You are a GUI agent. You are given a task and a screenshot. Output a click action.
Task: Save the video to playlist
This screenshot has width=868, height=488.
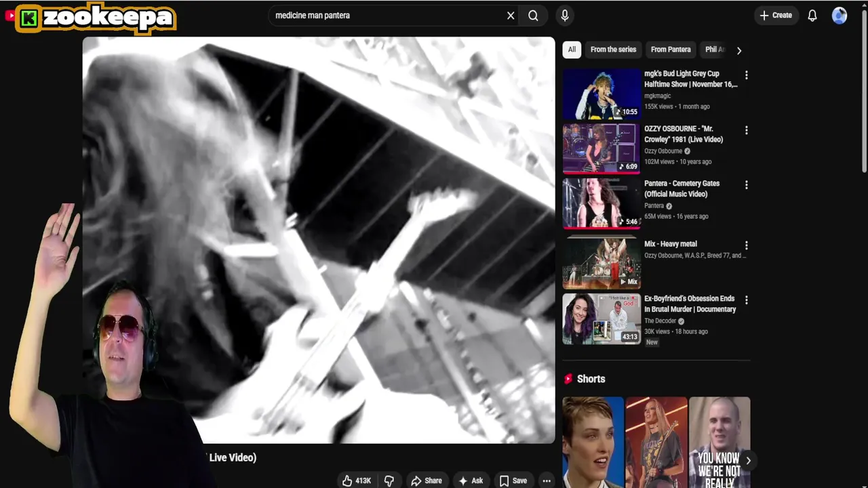tap(513, 481)
